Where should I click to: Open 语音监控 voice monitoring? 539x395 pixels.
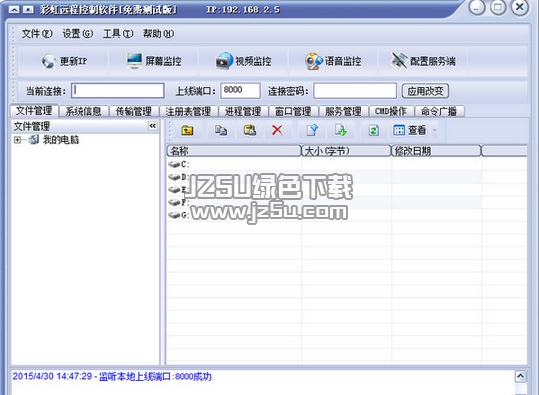tap(333, 61)
